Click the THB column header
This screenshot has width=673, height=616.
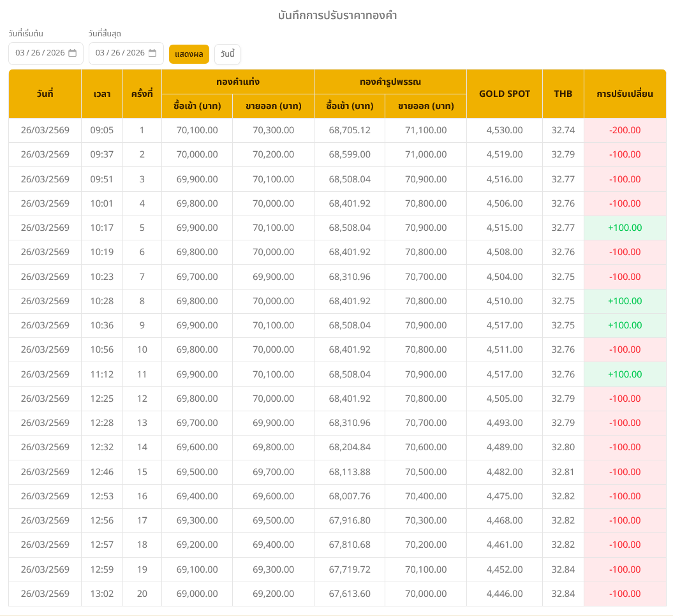pyautogui.click(x=563, y=94)
